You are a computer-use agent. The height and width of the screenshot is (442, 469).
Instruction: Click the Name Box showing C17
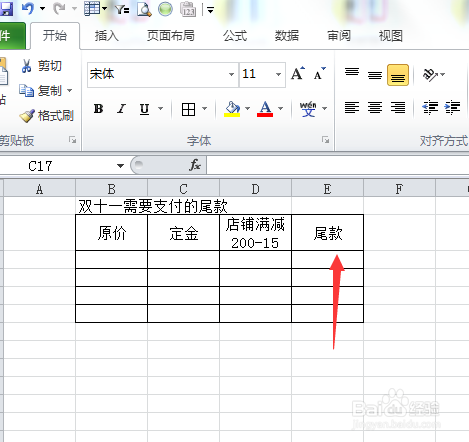(57, 166)
